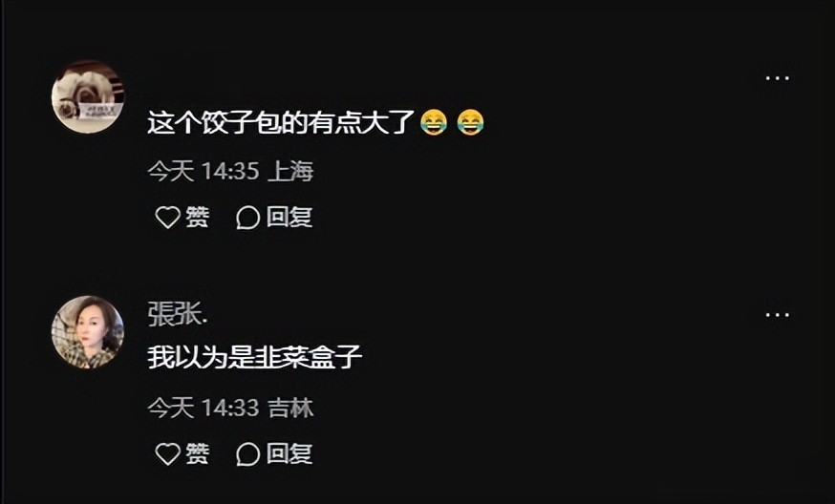Click speech bubble icon under dumpling comment

(x=247, y=218)
